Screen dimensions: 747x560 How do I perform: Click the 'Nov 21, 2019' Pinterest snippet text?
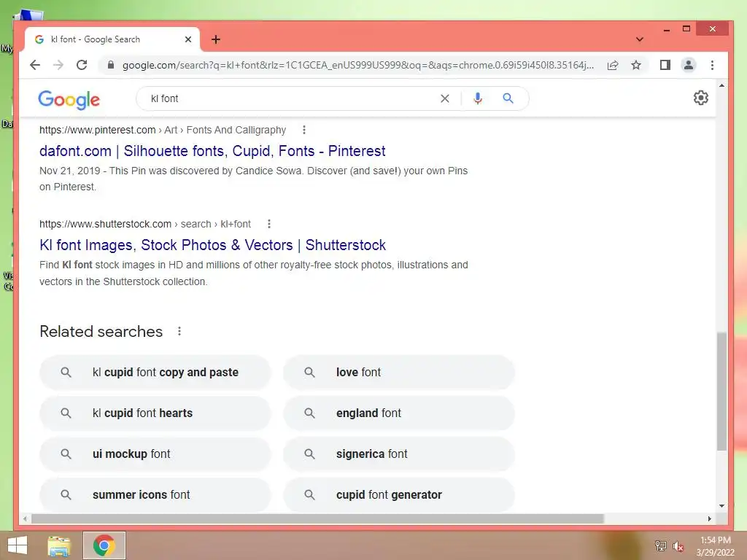253,179
